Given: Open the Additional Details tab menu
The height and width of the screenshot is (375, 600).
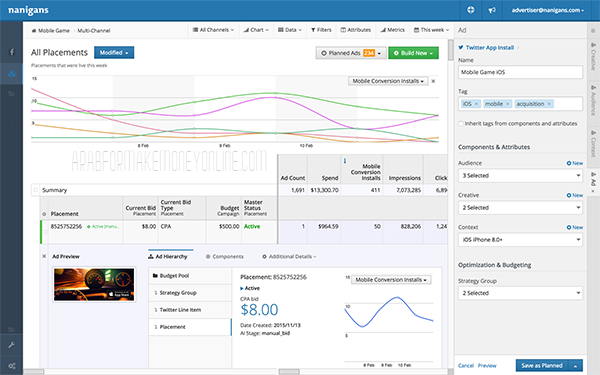Looking at the screenshot, I should pyautogui.click(x=289, y=256).
